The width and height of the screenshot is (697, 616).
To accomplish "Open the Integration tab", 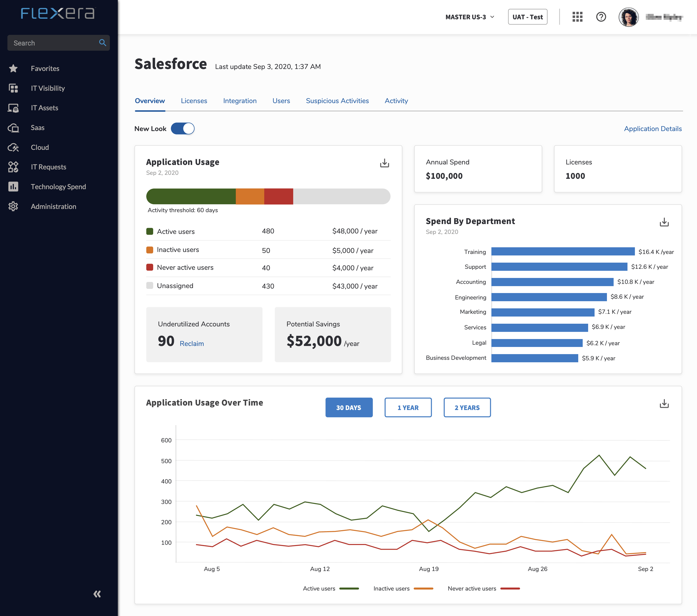I will pyautogui.click(x=240, y=101).
